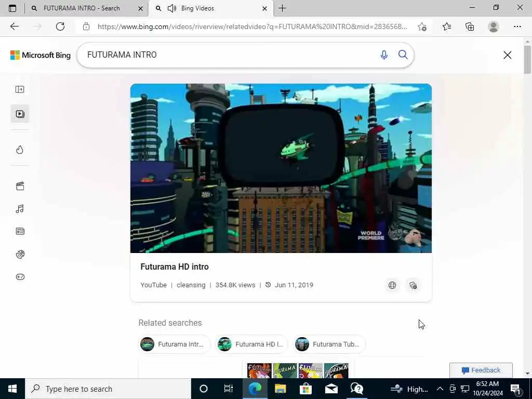532x399 pixels.
Task: Open the Movies clapperboard icon in sidebar
Action: [x=20, y=186]
